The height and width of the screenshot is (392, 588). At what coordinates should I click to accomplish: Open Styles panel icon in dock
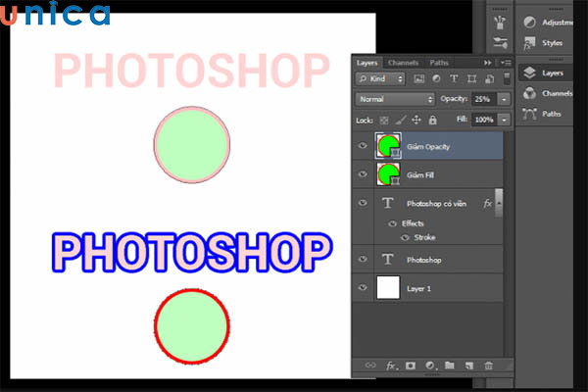[529, 43]
